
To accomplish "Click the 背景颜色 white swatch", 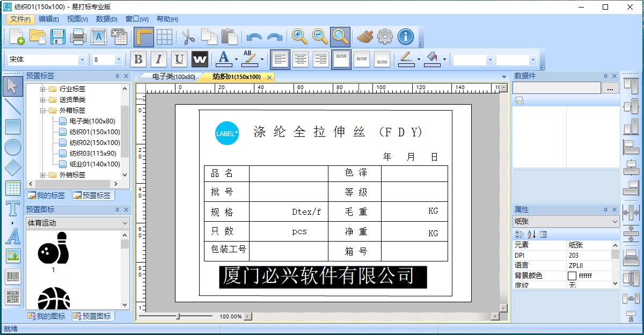I will pyautogui.click(x=572, y=276).
